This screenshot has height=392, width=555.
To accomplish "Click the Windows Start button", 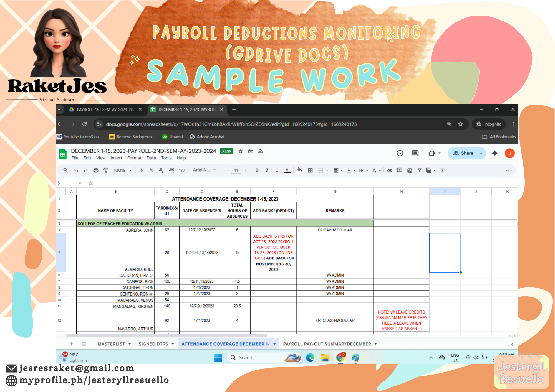I will click(218, 358).
